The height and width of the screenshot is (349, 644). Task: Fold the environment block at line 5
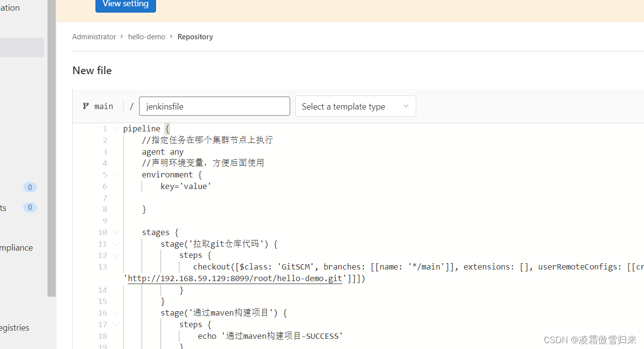(116, 175)
